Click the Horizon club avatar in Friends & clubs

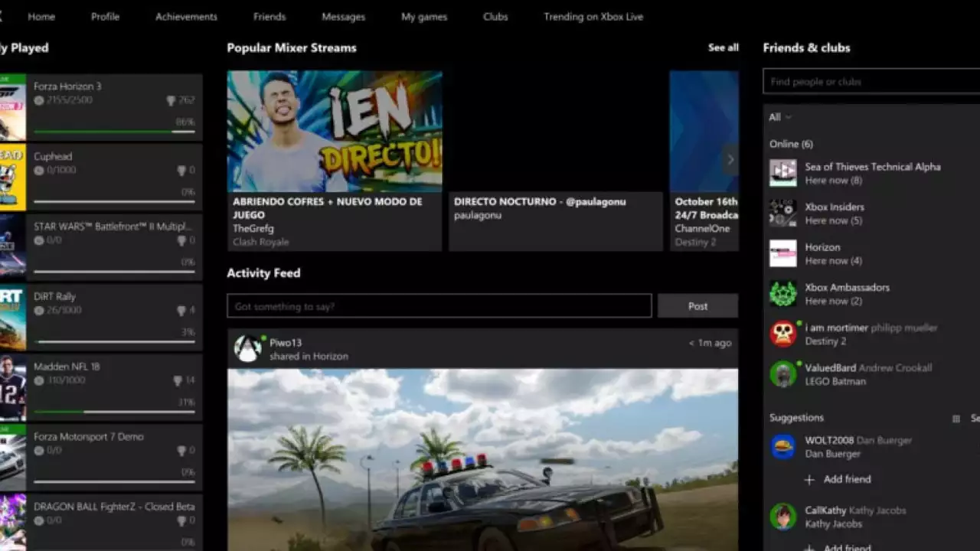click(783, 253)
